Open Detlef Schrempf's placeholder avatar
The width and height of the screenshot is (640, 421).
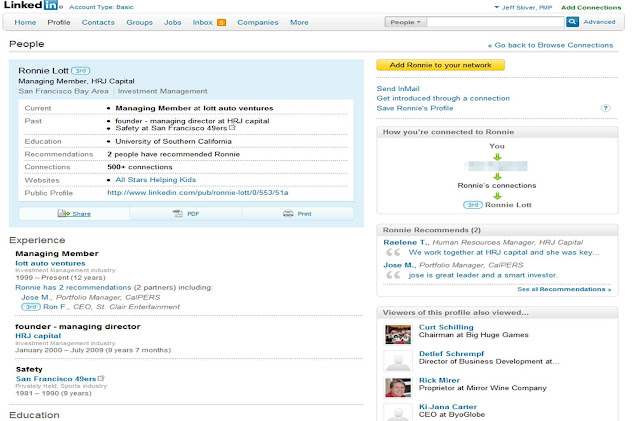[x=398, y=361]
